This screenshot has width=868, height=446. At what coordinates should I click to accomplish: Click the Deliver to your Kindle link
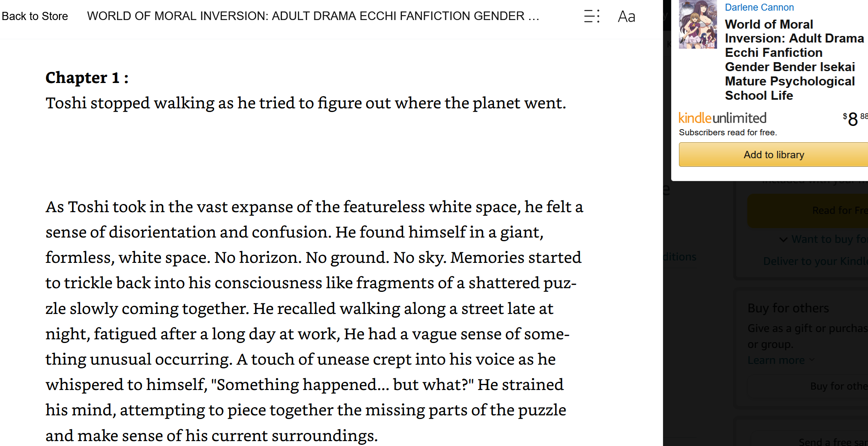(x=815, y=261)
